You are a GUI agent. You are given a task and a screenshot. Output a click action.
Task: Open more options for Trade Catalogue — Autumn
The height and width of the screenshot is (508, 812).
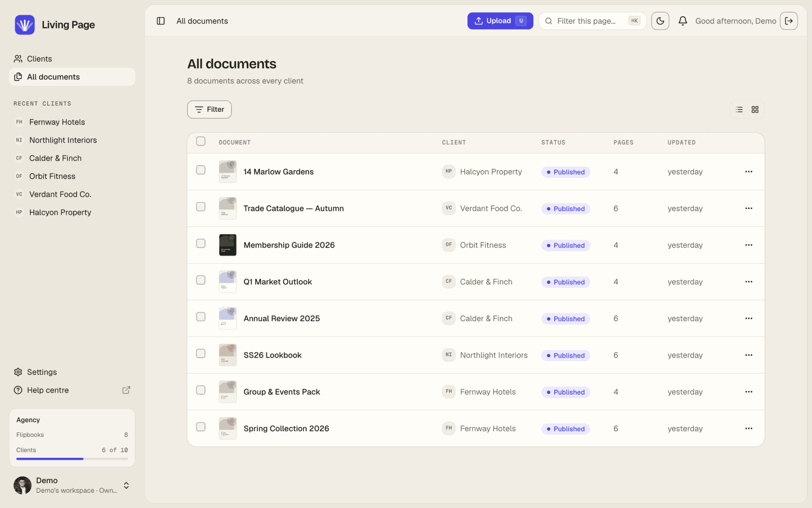tap(749, 208)
